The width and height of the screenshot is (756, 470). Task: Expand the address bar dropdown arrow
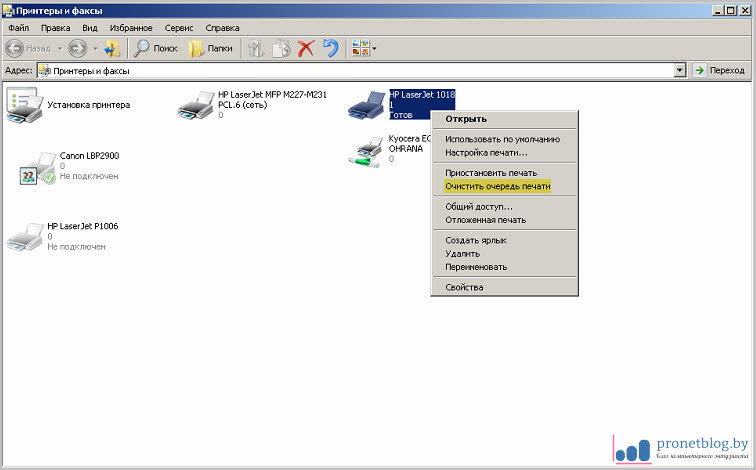[680, 71]
